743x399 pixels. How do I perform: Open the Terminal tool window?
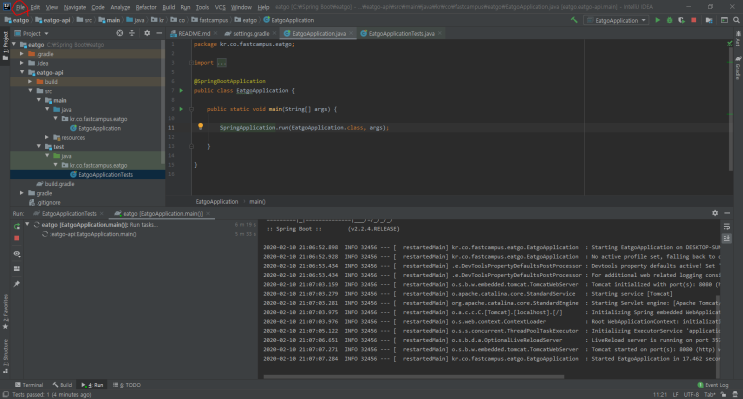pyautogui.click(x=29, y=385)
